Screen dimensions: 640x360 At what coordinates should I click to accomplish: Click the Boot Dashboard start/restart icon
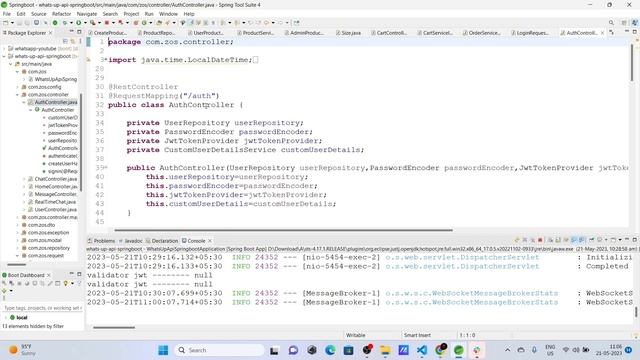[x=5, y=283]
